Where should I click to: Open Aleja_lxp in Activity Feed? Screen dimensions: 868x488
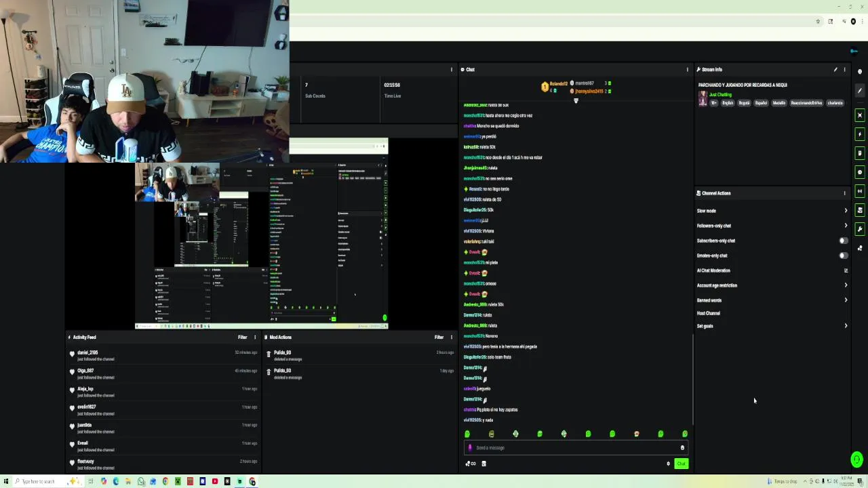coord(85,389)
